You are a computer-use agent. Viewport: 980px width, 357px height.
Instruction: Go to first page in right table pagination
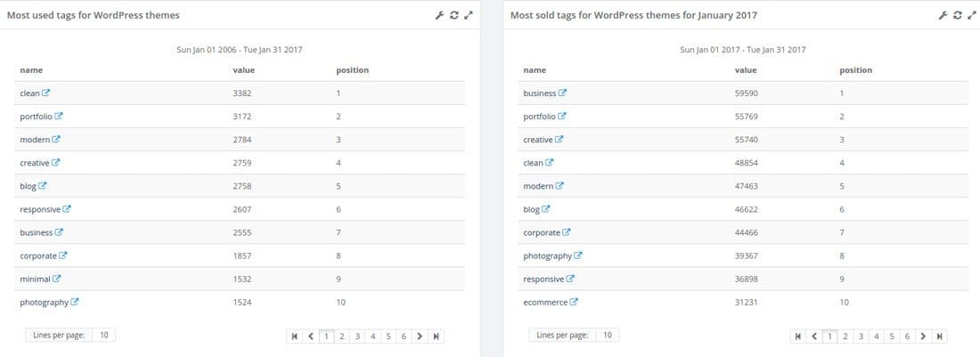pos(797,337)
